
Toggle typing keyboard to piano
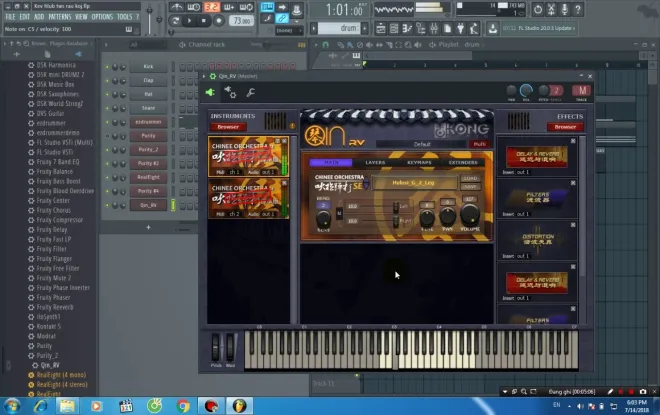click(x=267, y=7)
